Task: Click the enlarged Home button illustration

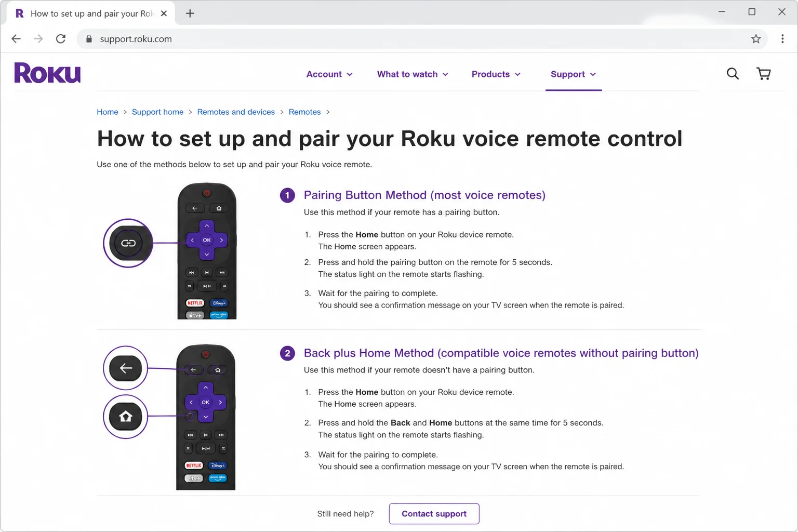Action: tap(126, 417)
